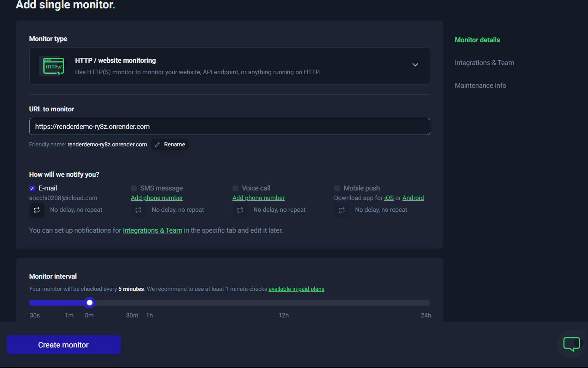Open the available in paid plans link
The width and height of the screenshot is (588, 368).
[296, 289]
